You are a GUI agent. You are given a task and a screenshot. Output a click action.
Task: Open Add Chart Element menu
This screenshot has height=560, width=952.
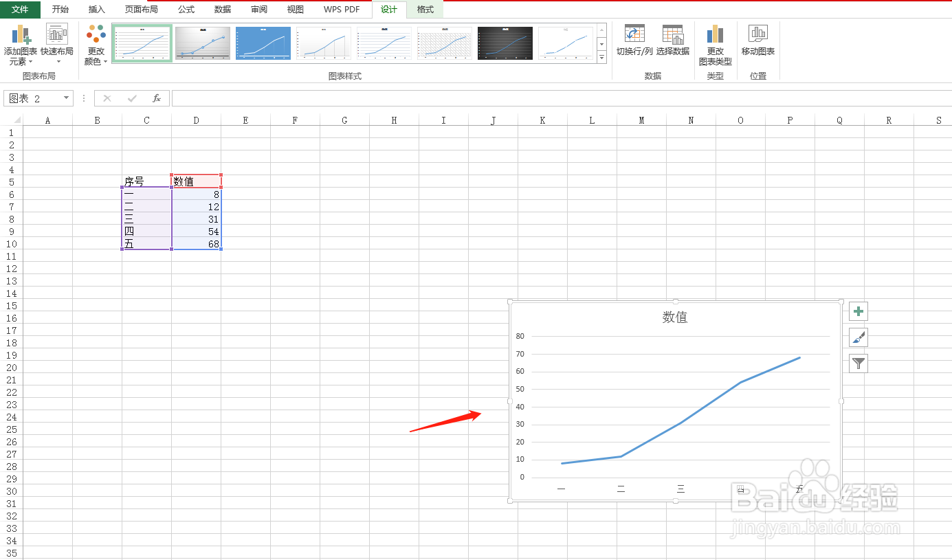(21, 45)
